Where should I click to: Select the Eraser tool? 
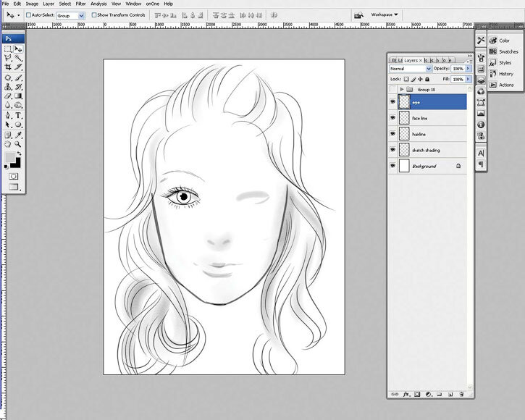(8, 96)
